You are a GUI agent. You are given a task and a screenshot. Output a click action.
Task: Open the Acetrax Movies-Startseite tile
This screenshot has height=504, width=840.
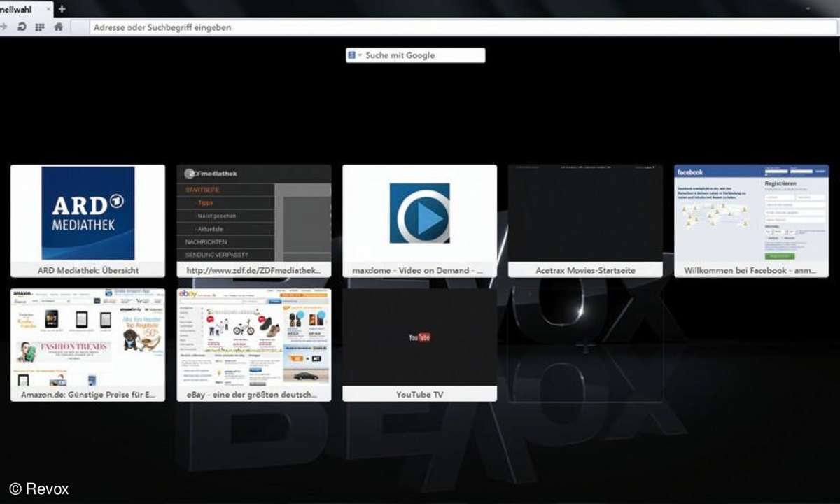[586, 221]
